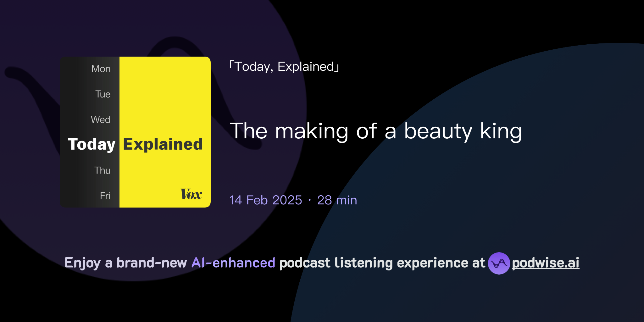Click the purple waveform icon near podwise.ai

500,264
